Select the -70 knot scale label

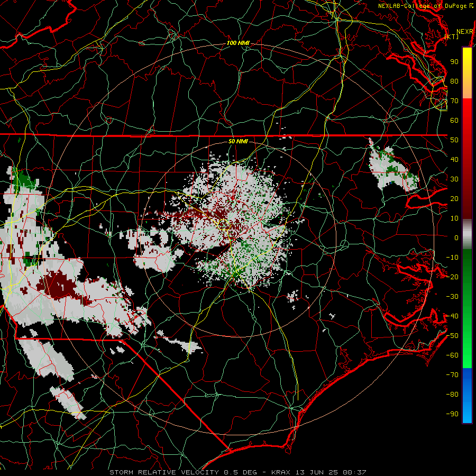click(452, 375)
